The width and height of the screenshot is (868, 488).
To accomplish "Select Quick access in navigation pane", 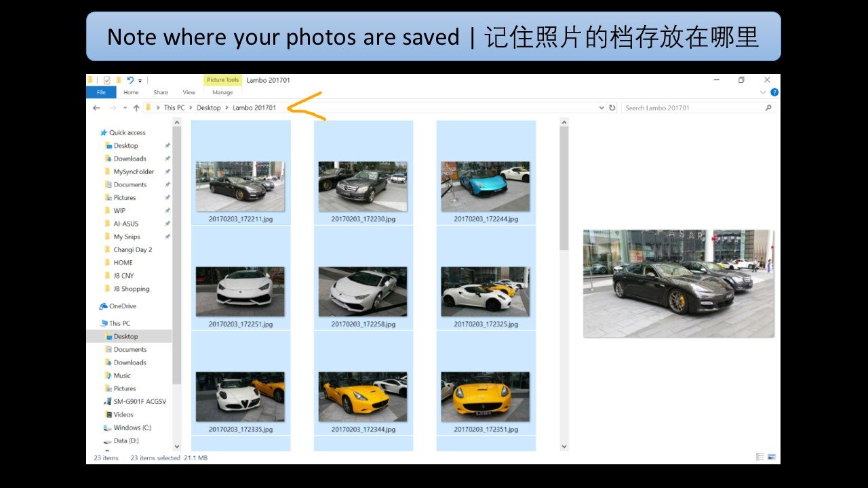I will [127, 133].
